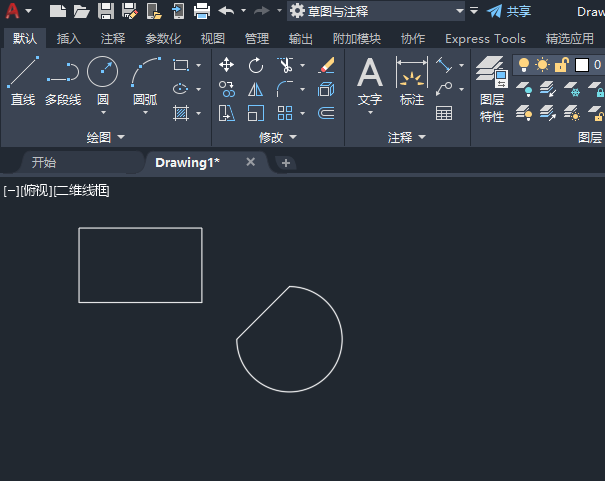
Task: Switch to the 插入 ribbon tab
Action: click(x=69, y=39)
